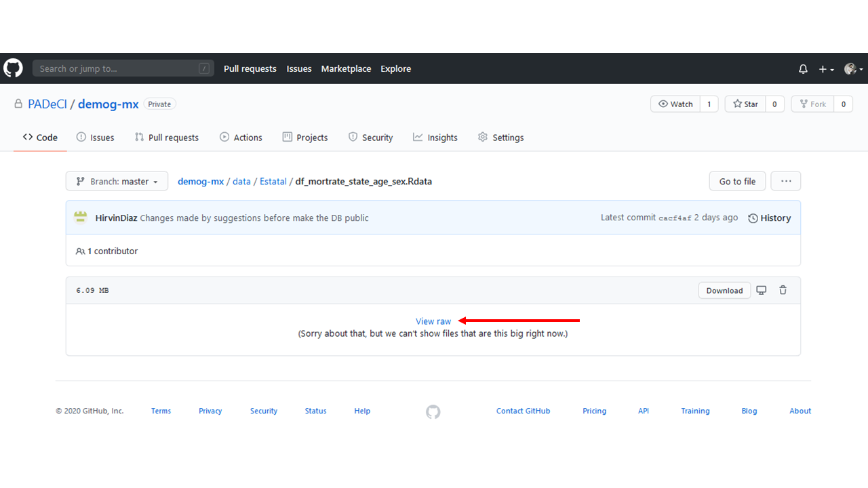This screenshot has height=488, width=868.
Task: Switch to the Settings tab
Action: (501, 137)
